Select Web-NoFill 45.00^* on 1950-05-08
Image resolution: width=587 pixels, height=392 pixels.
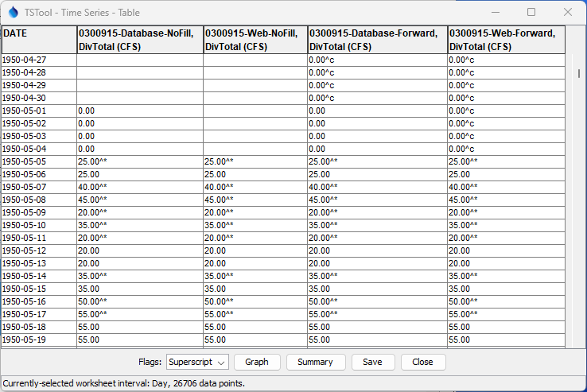coord(255,200)
